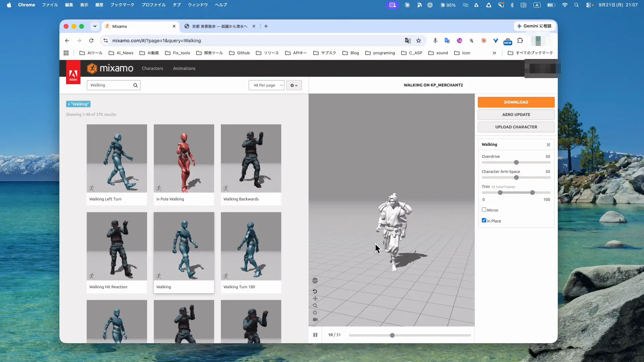644x362 pixels.
Task: Open the Github bookmark folder
Action: point(239,53)
